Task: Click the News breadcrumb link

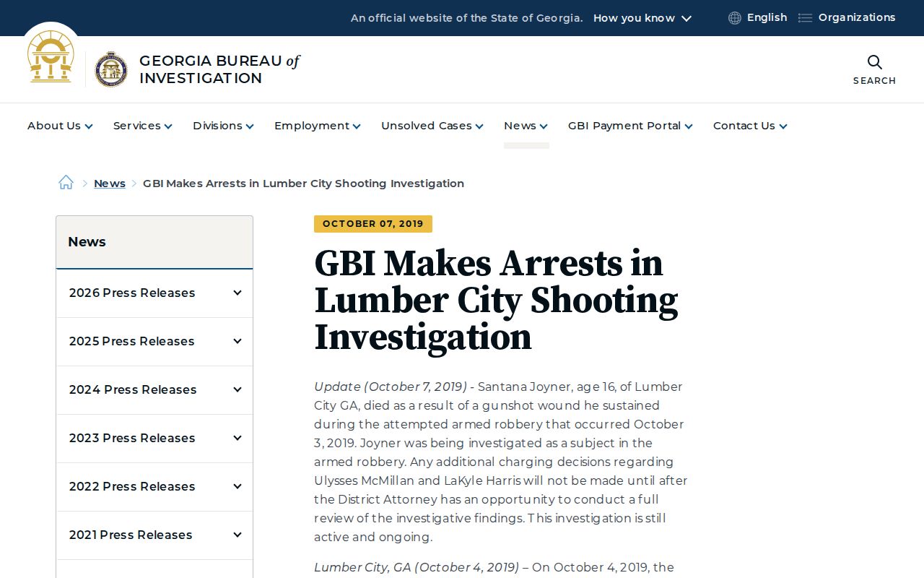Action: [x=110, y=184]
